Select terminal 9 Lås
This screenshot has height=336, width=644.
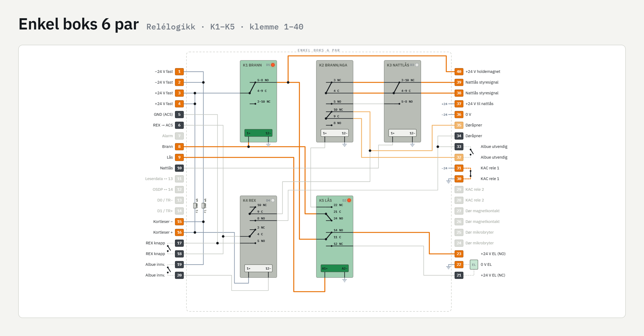tap(179, 157)
